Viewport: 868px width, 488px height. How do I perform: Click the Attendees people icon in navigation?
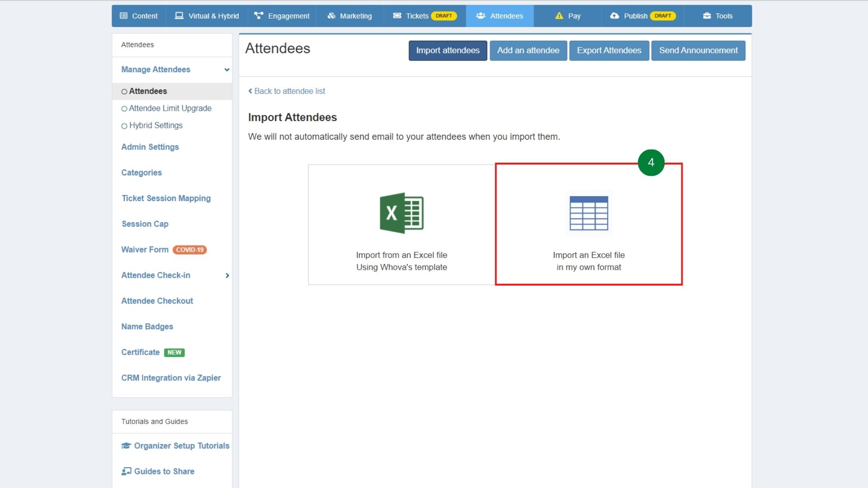(481, 16)
